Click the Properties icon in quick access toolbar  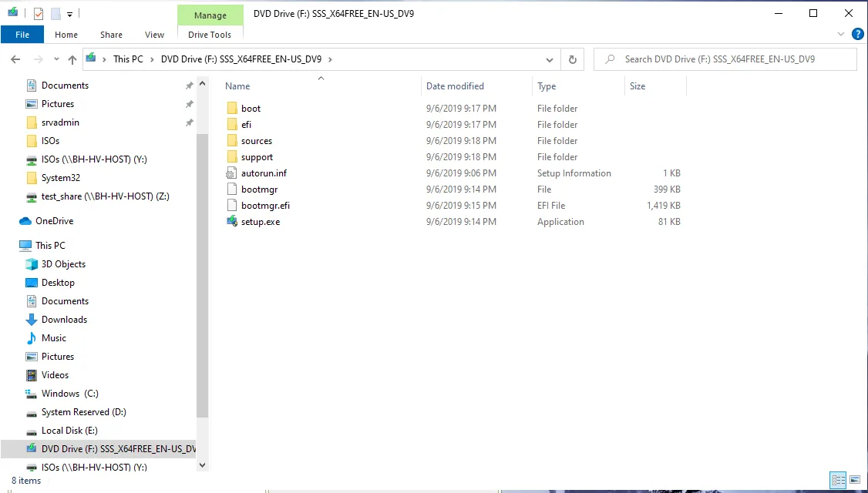click(39, 13)
